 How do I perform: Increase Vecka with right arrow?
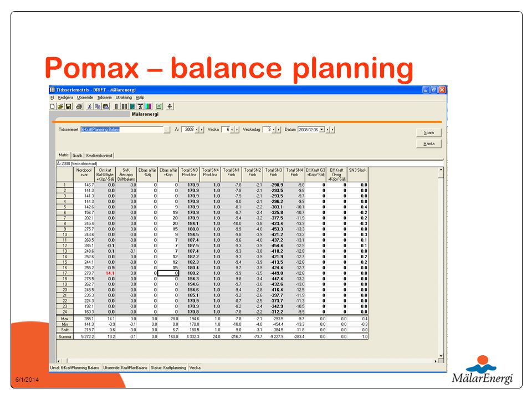237,130
